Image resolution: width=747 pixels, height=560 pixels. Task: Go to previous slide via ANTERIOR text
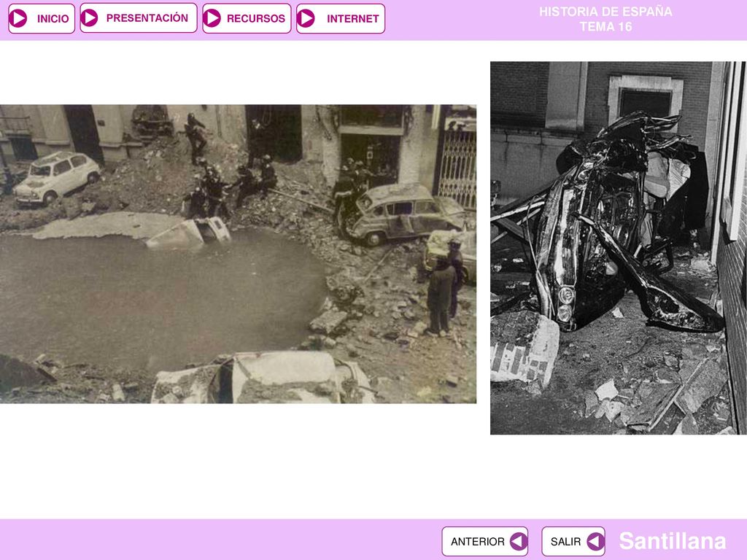(x=477, y=542)
